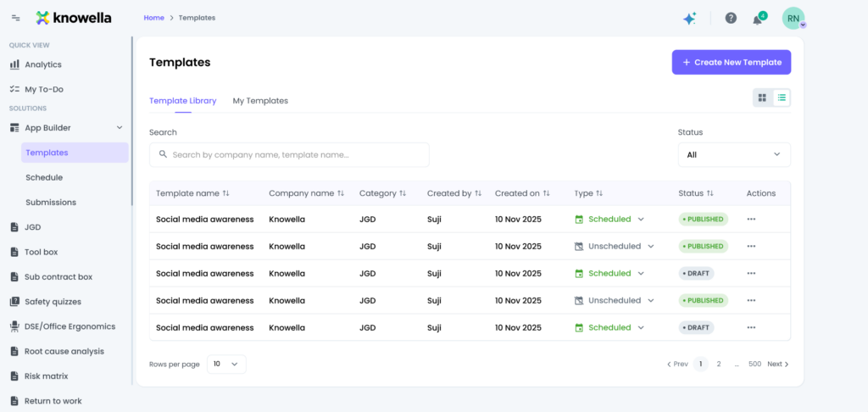This screenshot has height=412, width=868.
Task: Select Schedule in the App Builder menu
Action: click(x=44, y=178)
